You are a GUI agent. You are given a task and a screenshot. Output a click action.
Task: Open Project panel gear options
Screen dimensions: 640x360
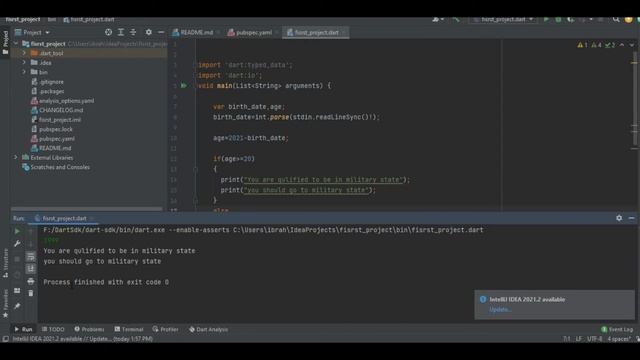tap(149, 32)
